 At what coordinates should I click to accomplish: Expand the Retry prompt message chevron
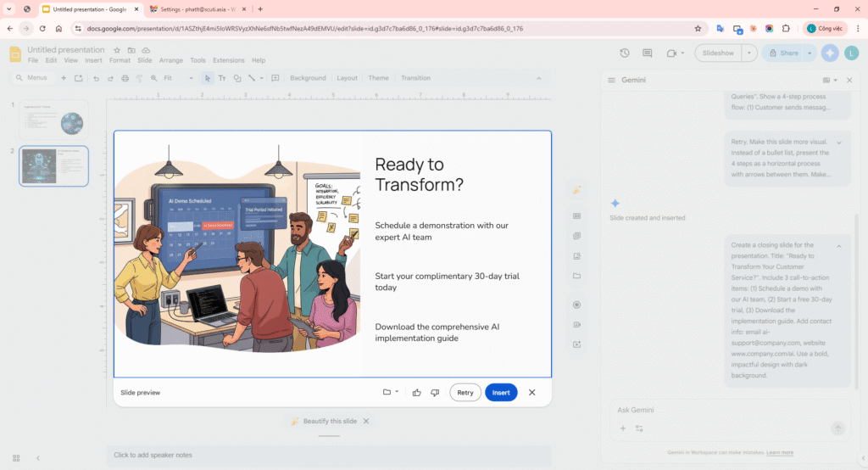838,143
